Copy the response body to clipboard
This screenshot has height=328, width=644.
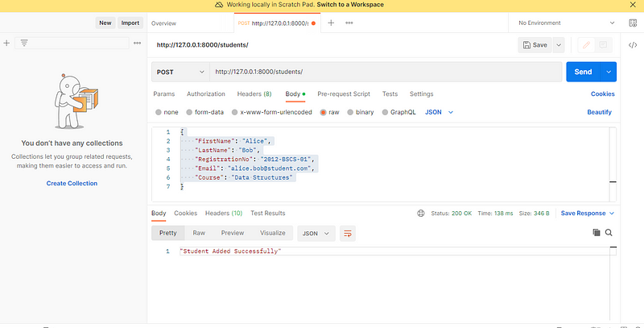point(597,233)
